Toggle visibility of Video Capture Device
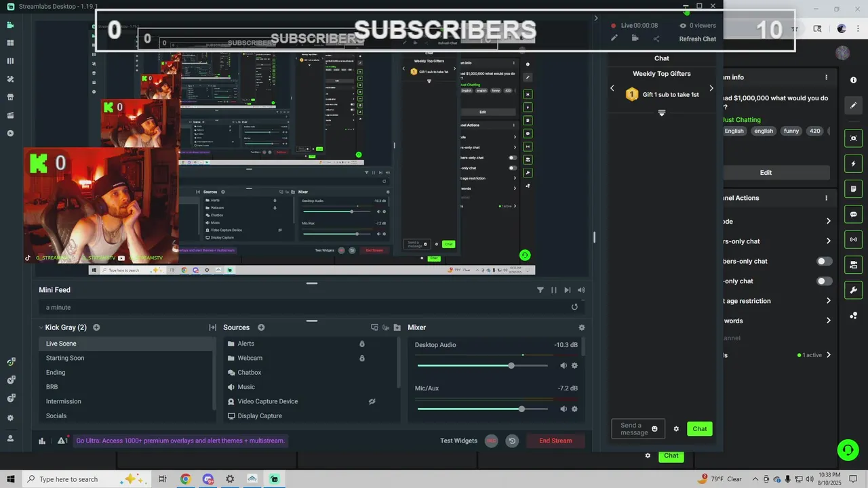This screenshot has width=868, height=488. pyautogui.click(x=372, y=401)
